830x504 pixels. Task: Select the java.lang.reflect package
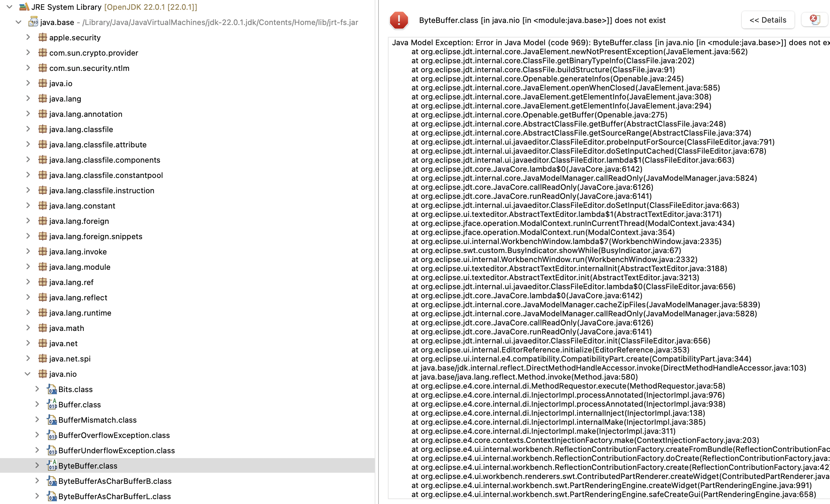click(x=78, y=298)
